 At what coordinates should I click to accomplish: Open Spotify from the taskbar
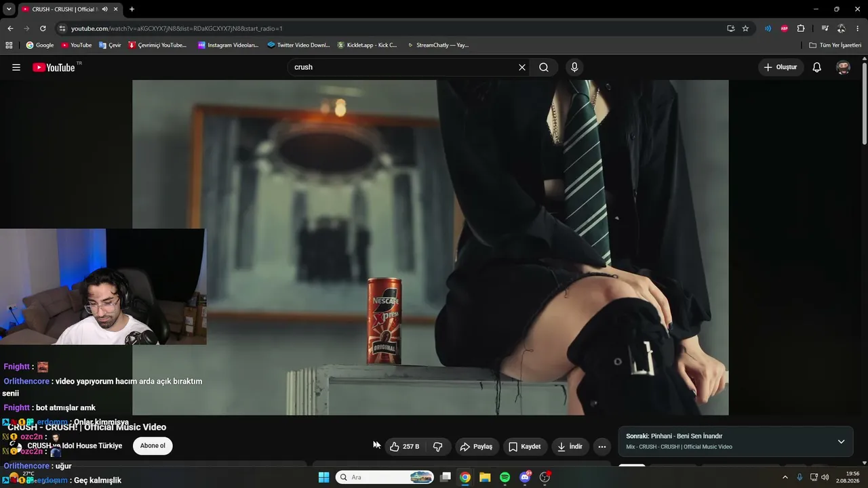(x=505, y=477)
